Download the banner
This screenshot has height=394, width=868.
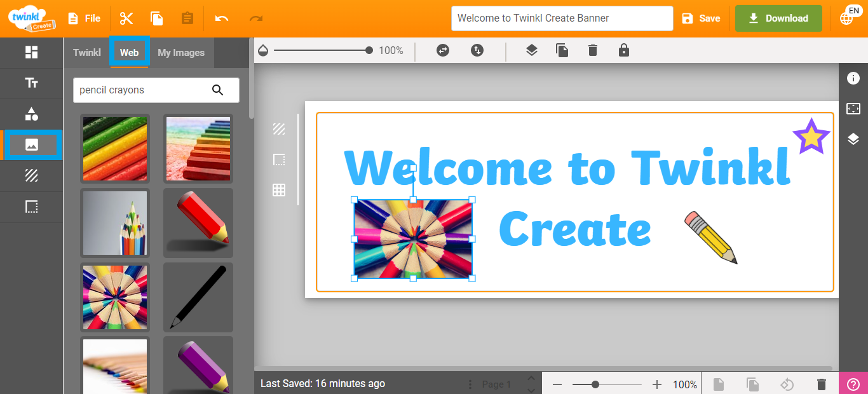(778, 18)
